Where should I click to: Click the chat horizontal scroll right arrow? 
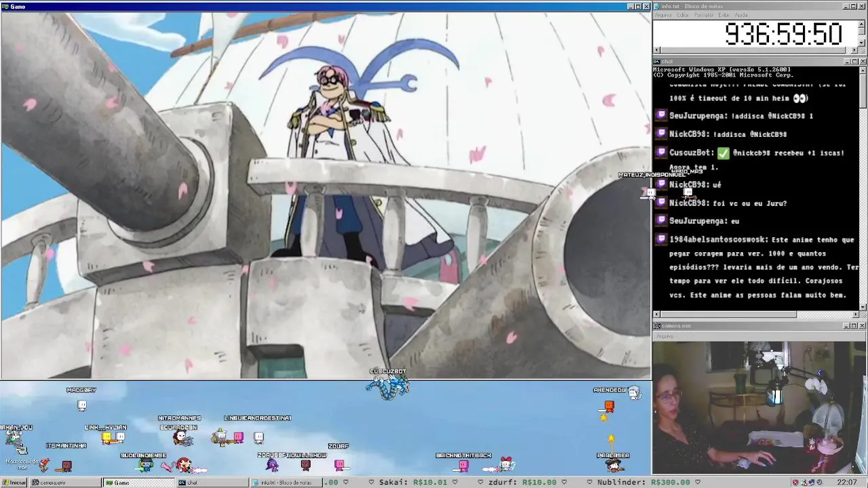pyautogui.click(x=855, y=314)
